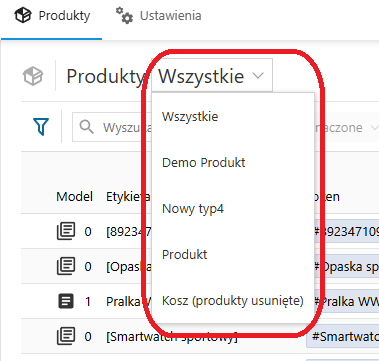Click the Produkty box icon in tab
Screen dimensions: 379x361
click(x=23, y=16)
